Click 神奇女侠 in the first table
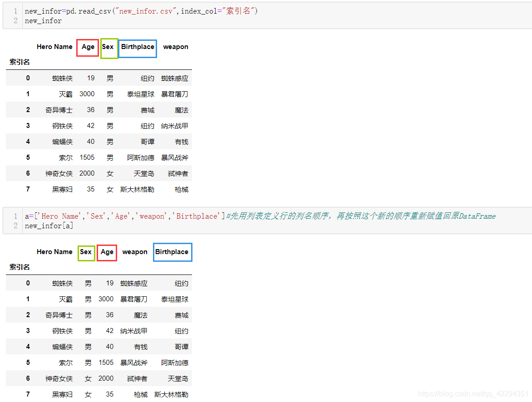Image resolution: width=532 pixels, height=402 pixels. (x=59, y=173)
